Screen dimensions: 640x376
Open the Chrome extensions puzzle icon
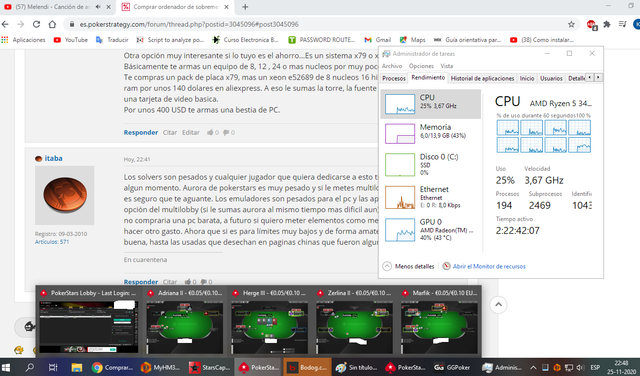point(607,24)
